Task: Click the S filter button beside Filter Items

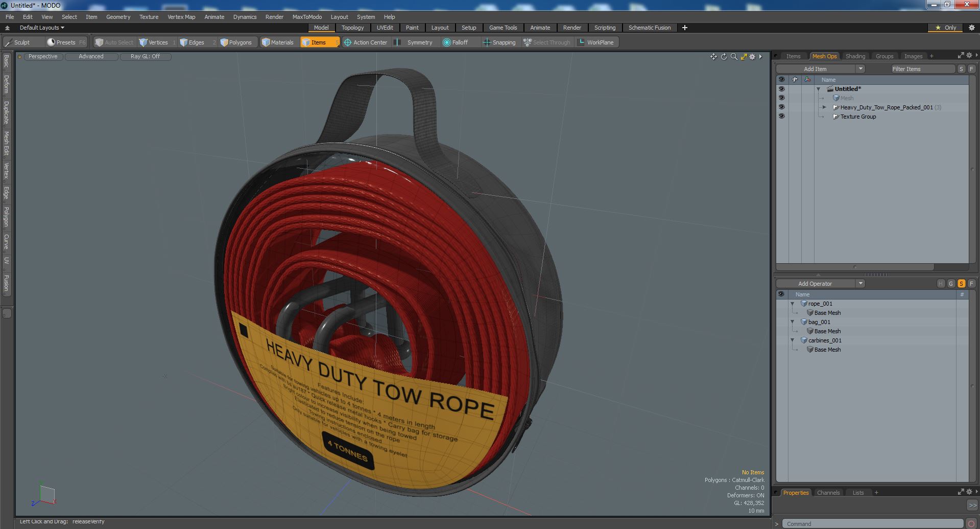Action: pyautogui.click(x=961, y=69)
